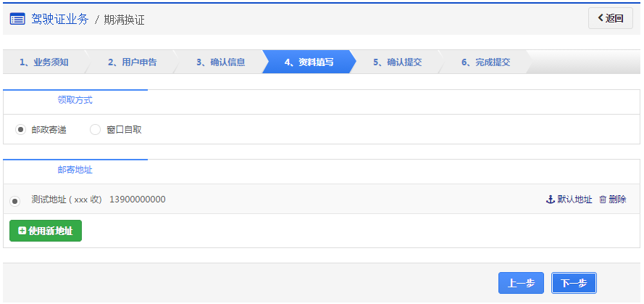The image size is (644, 304).
Task: Go to previous step with 上一步
Action: click(x=521, y=283)
